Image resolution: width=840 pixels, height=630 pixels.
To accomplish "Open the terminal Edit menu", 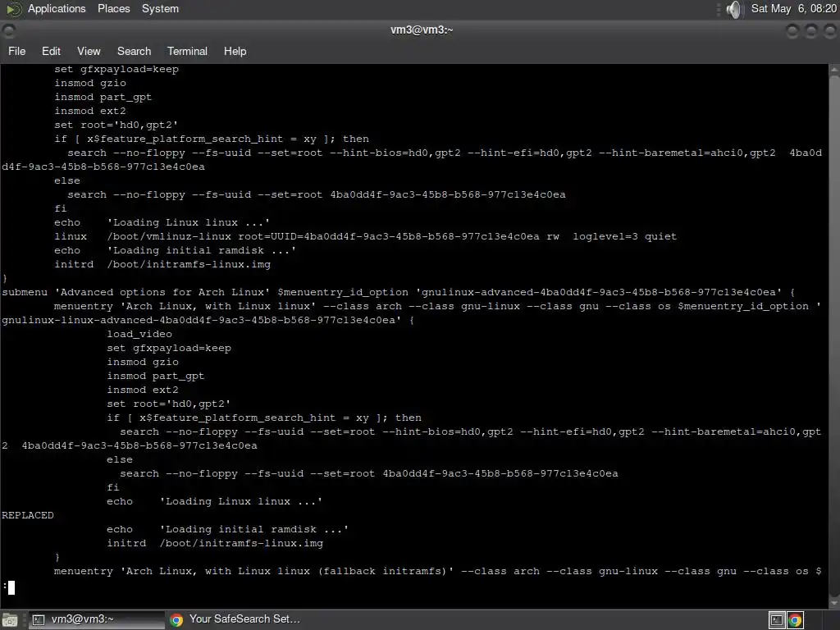I will click(51, 51).
